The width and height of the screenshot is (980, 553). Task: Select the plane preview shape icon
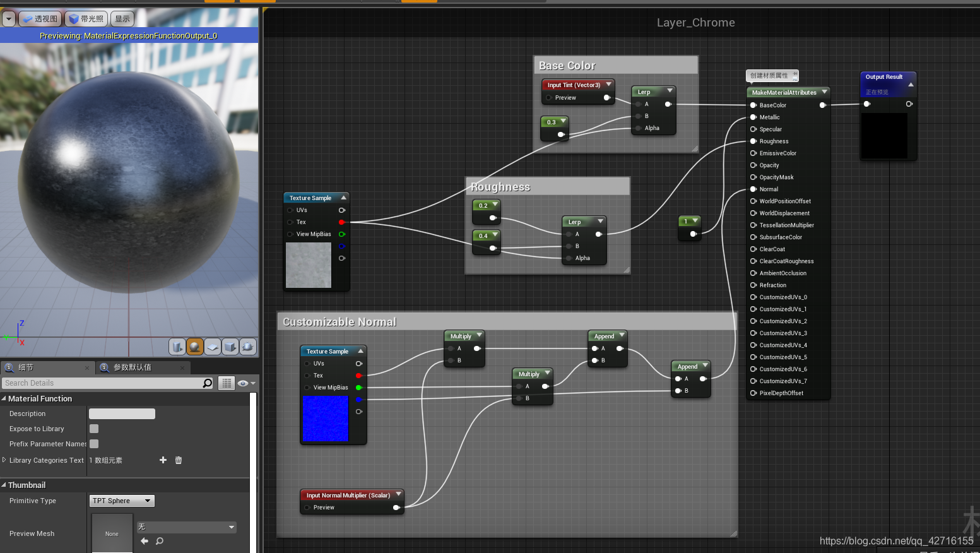point(213,347)
